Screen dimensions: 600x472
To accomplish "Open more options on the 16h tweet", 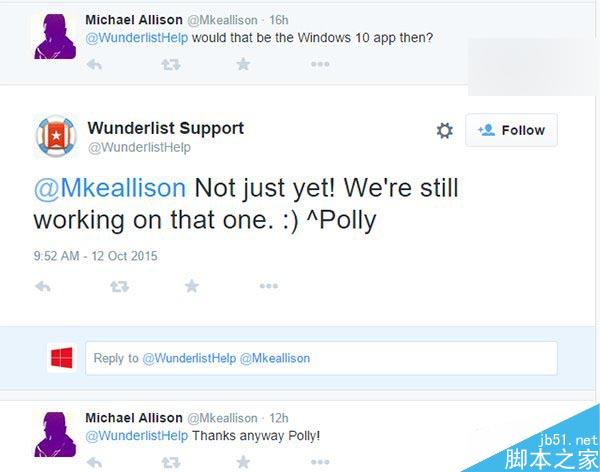I will (x=319, y=65).
